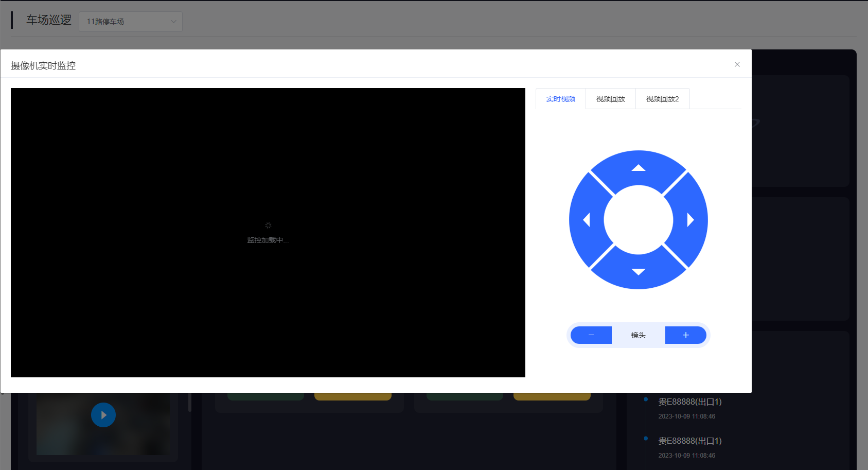Click the white center of the direction pad
Image resolution: width=868 pixels, height=470 pixels.
pos(638,220)
